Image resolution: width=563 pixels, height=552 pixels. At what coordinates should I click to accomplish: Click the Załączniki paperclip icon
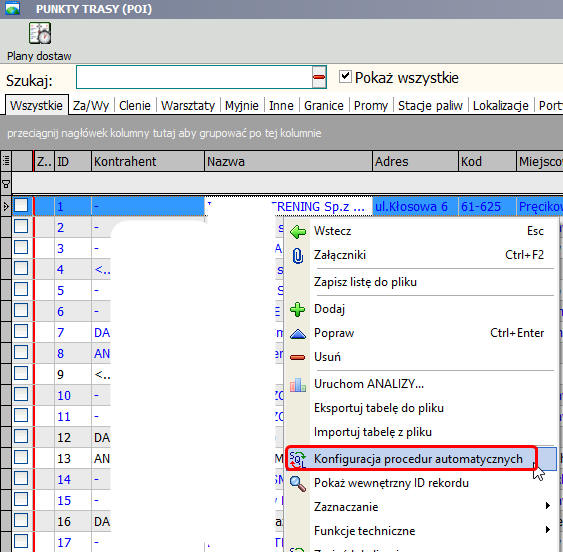298,256
